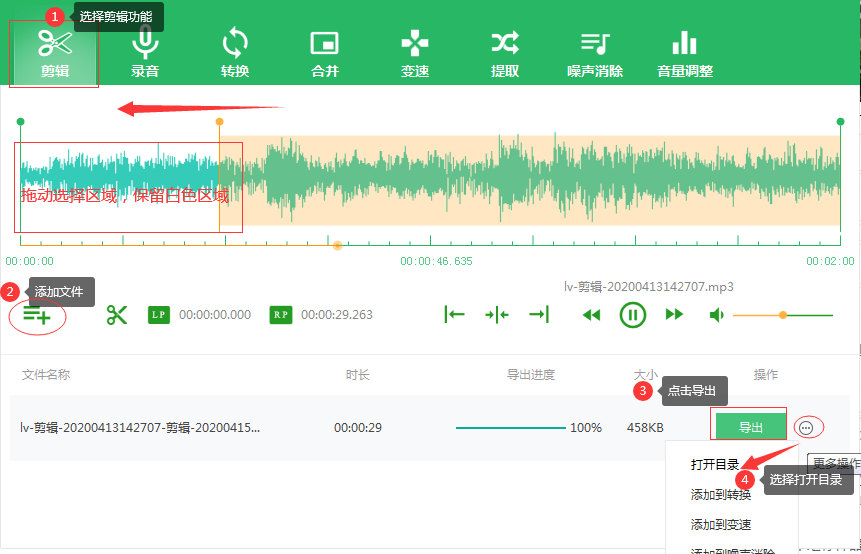Click the orange selection end handle above waveform
The image size is (861, 554).
[x=219, y=121]
